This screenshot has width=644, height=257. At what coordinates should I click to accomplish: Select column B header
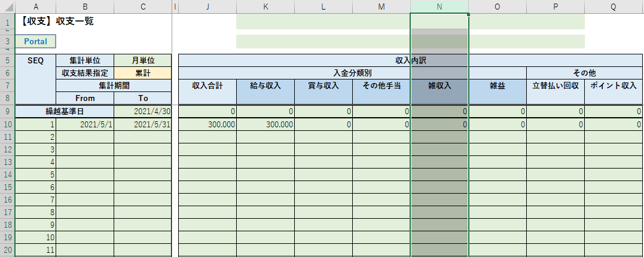coord(85,6)
